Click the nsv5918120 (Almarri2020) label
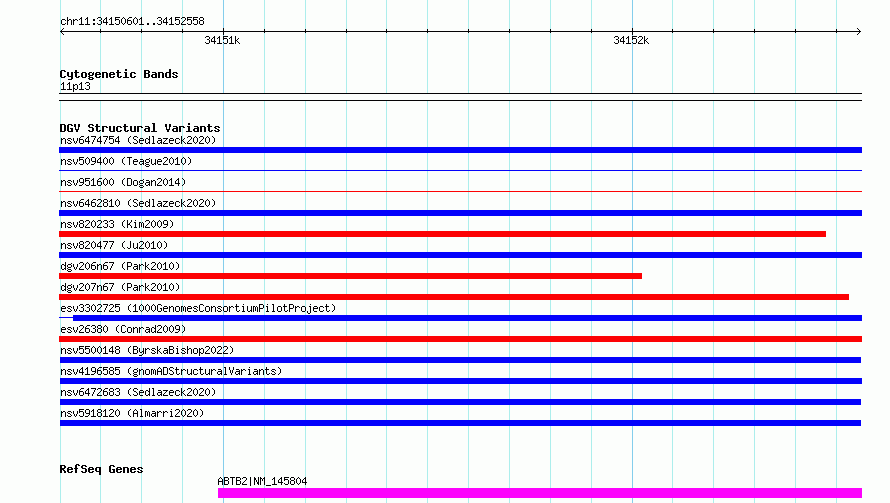The width and height of the screenshot is (890, 503). [132, 413]
